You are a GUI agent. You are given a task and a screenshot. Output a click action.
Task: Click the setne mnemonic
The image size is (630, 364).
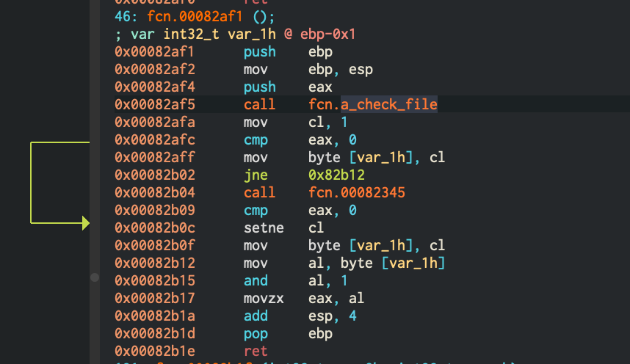[x=264, y=227]
